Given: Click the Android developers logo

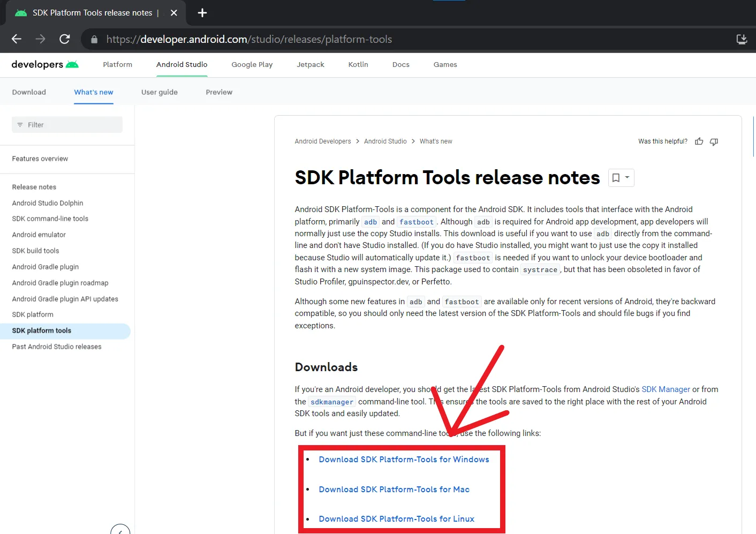Looking at the screenshot, I should [45, 64].
